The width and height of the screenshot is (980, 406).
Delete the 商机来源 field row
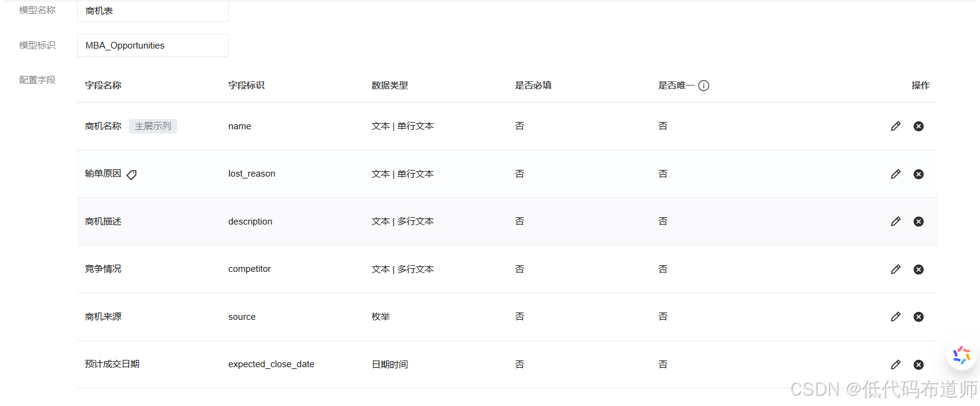coord(919,317)
